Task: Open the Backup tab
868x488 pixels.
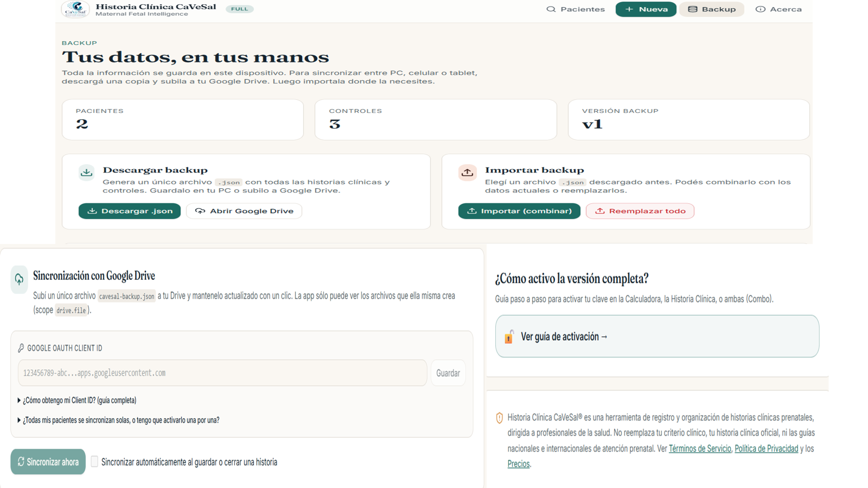Action: pos(712,9)
